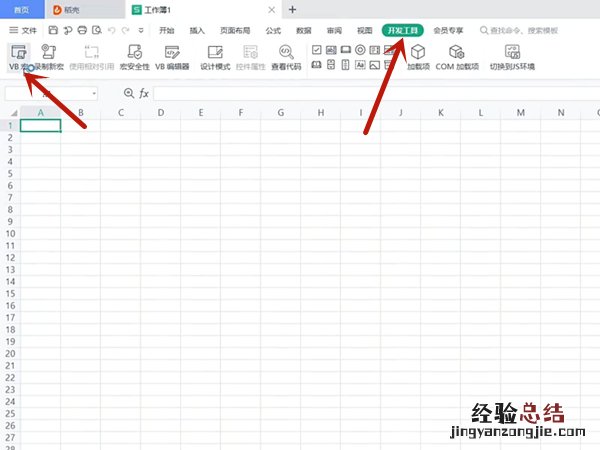Screen dimensions: 600x450
Task: Select column header A
Action: (x=41, y=112)
